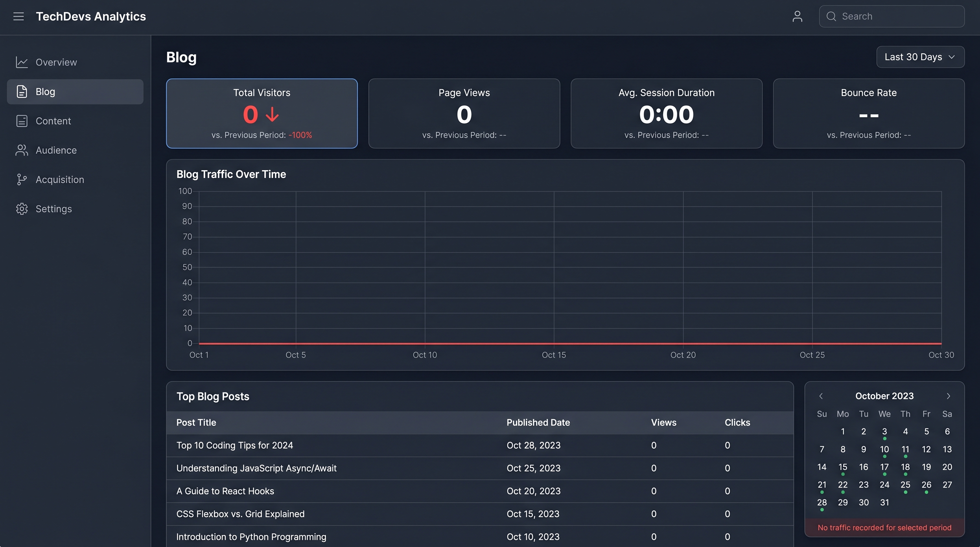This screenshot has width=980, height=547.
Task: Go to previous month in calendar
Action: (x=821, y=396)
